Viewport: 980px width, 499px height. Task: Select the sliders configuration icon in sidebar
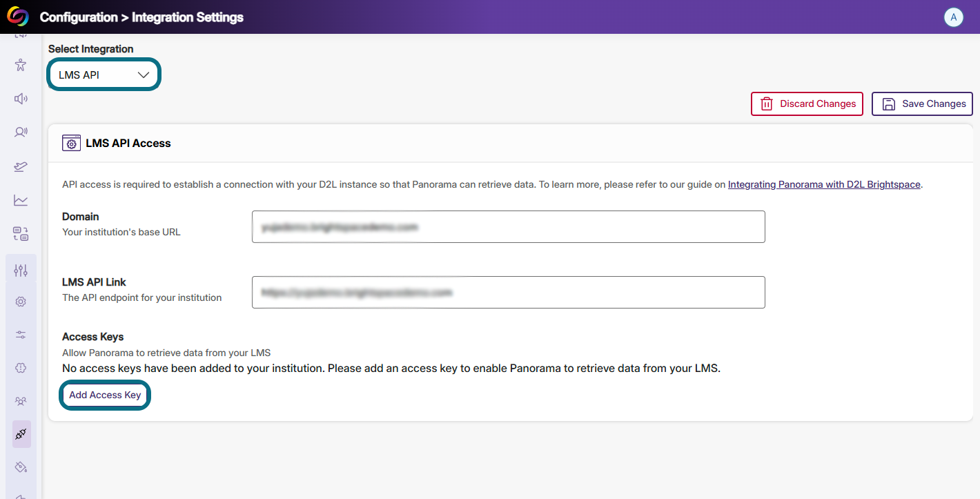point(21,270)
